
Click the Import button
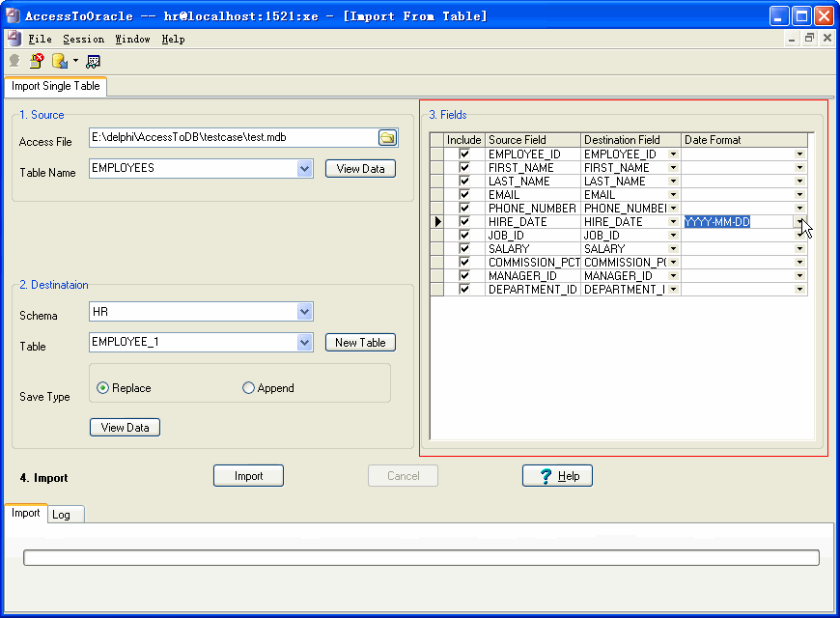248,476
